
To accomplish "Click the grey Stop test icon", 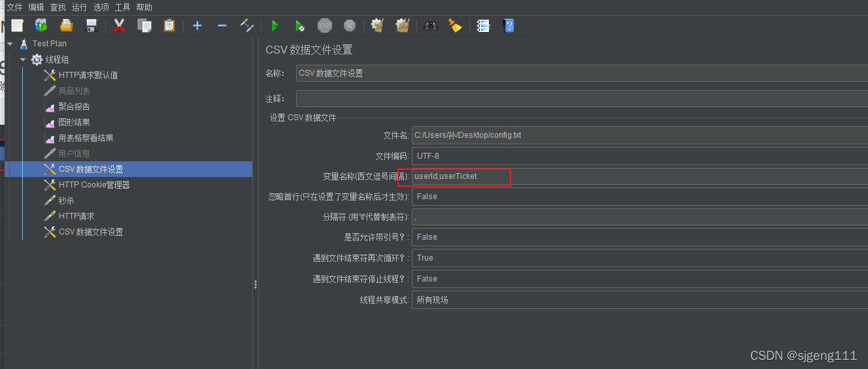I will coord(325,25).
